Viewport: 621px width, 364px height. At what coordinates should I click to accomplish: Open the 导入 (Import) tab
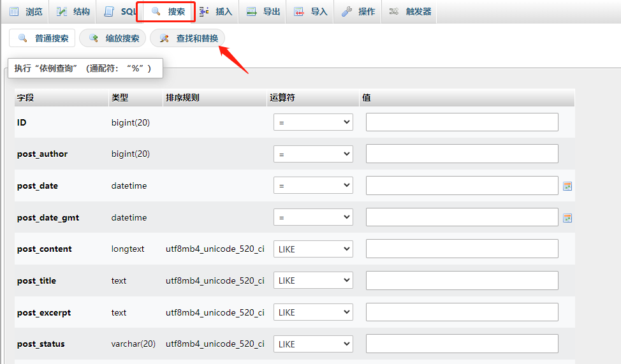pos(310,12)
